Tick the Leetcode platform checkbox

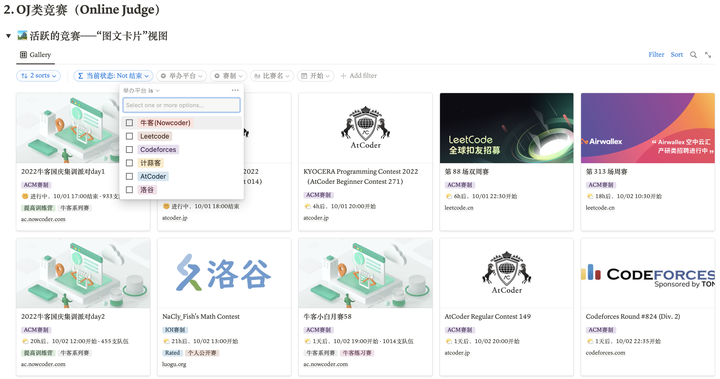coord(129,136)
